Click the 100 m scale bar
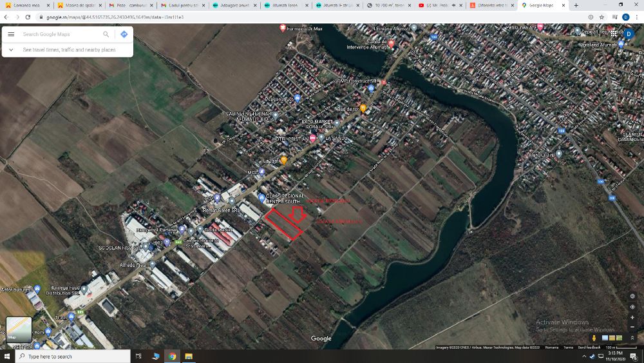Screen dimensions: 644x363 click(621, 348)
